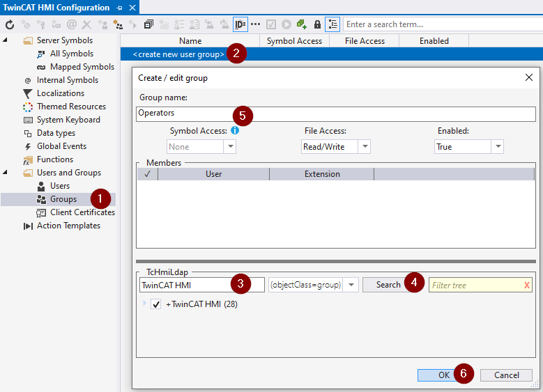Expand the +TwinCAT HMI (28) LDAP node
The width and height of the screenshot is (543, 392).
pos(144,303)
